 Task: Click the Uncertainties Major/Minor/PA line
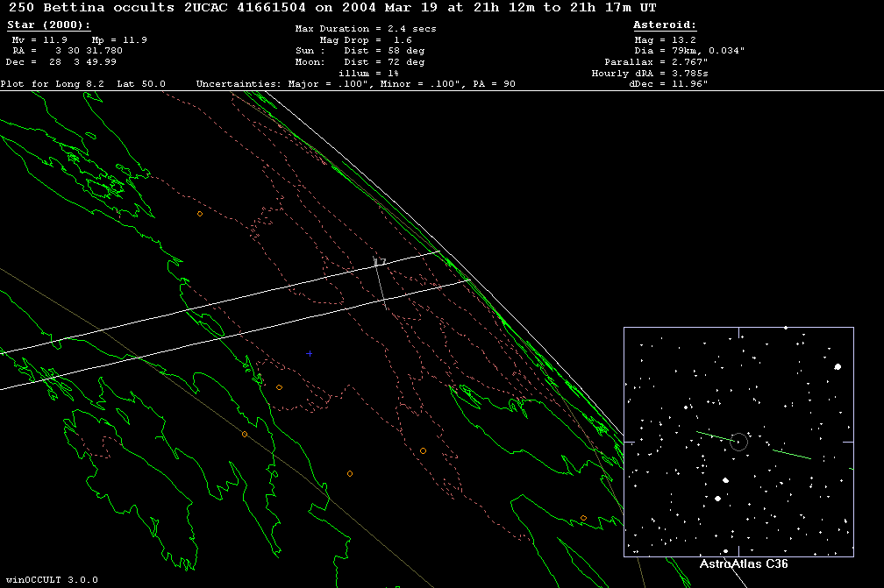355,84
